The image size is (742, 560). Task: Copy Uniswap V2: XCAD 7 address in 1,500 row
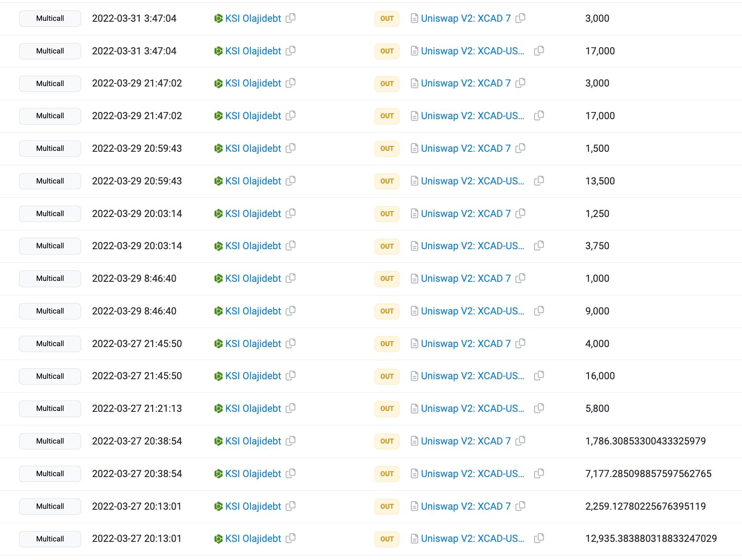[x=520, y=148]
